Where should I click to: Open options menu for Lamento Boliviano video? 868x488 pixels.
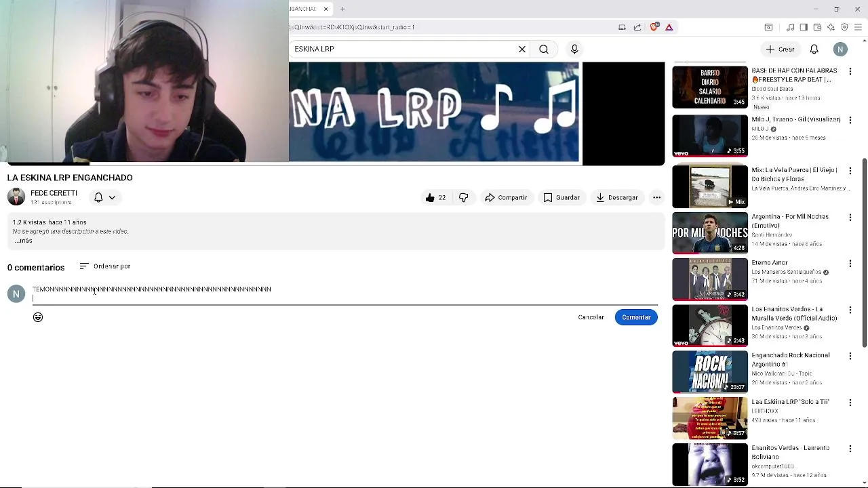[850, 449]
